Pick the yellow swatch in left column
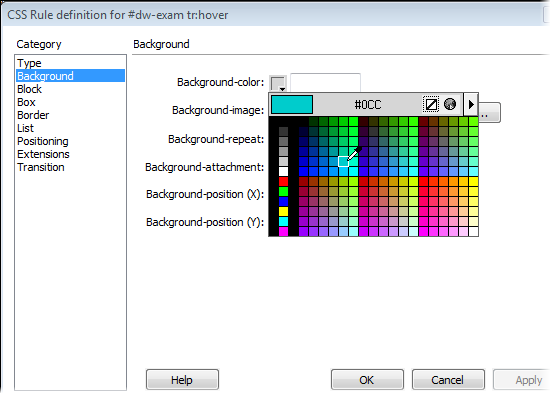The image size is (551, 394). pos(283,212)
